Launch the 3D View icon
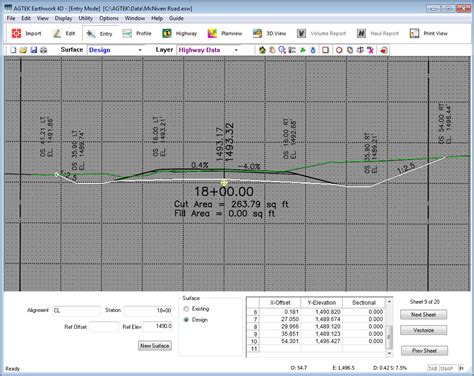Screen dimensions: 474x376 pyautogui.click(x=257, y=33)
